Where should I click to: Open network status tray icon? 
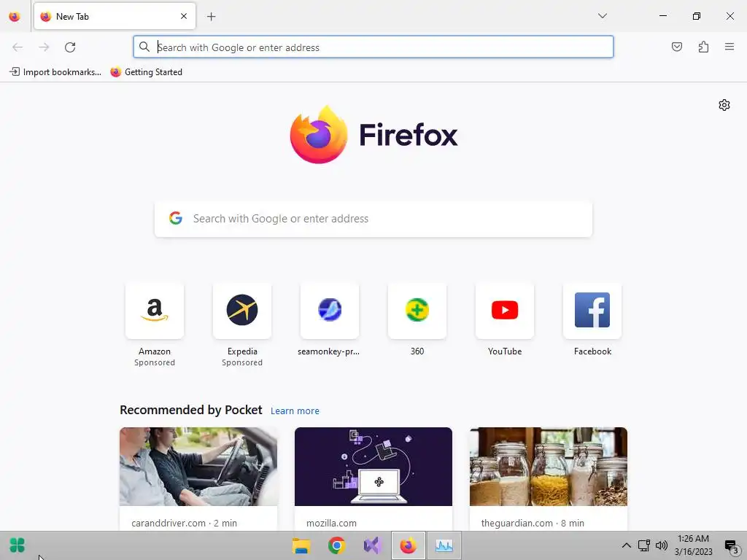tap(643, 545)
